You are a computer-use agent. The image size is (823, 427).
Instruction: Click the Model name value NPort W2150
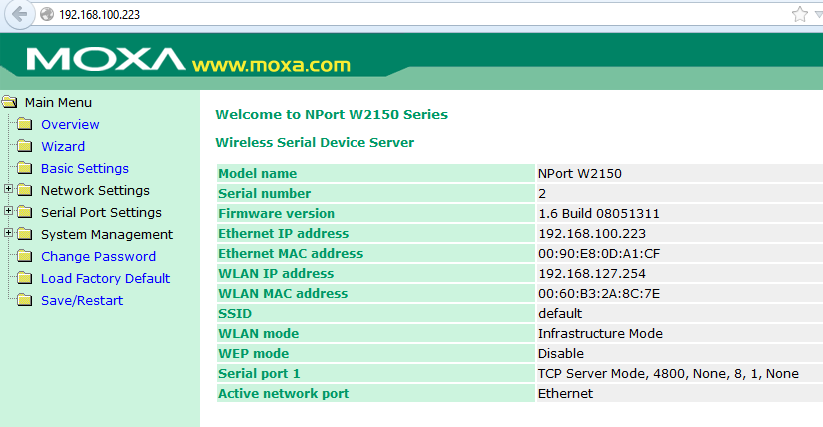coord(579,174)
